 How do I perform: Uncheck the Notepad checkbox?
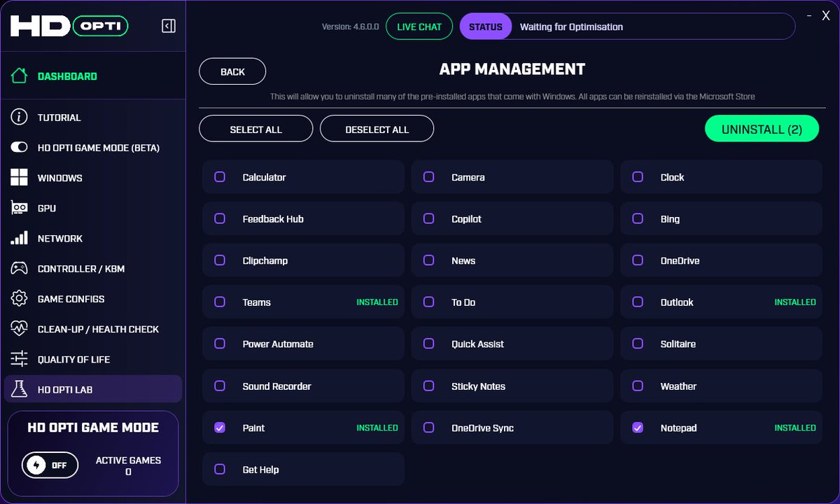click(638, 428)
